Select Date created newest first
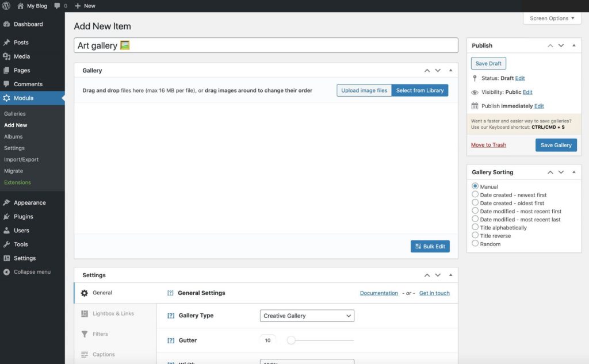The height and width of the screenshot is (364, 589). tap(475, 194)
